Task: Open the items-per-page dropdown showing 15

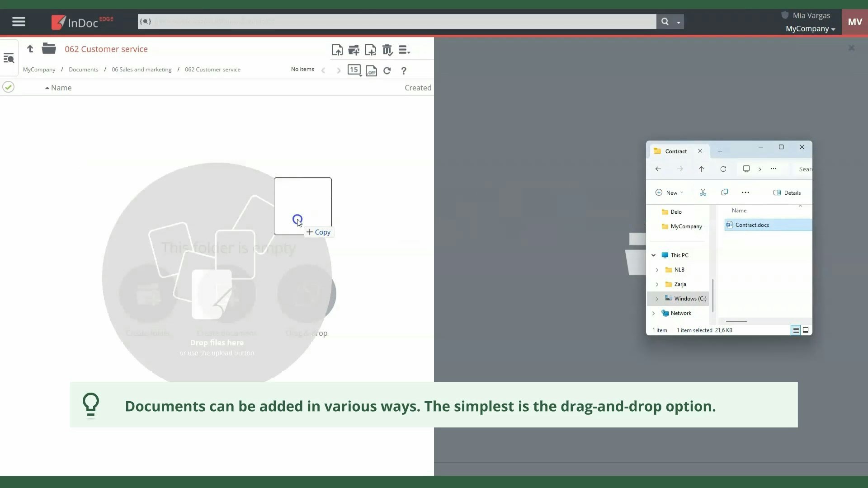Action: (354, 70)
